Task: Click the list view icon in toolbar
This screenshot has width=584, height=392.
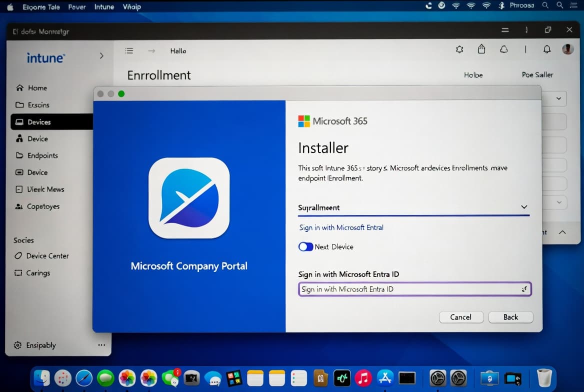Action: pos(129,50)
